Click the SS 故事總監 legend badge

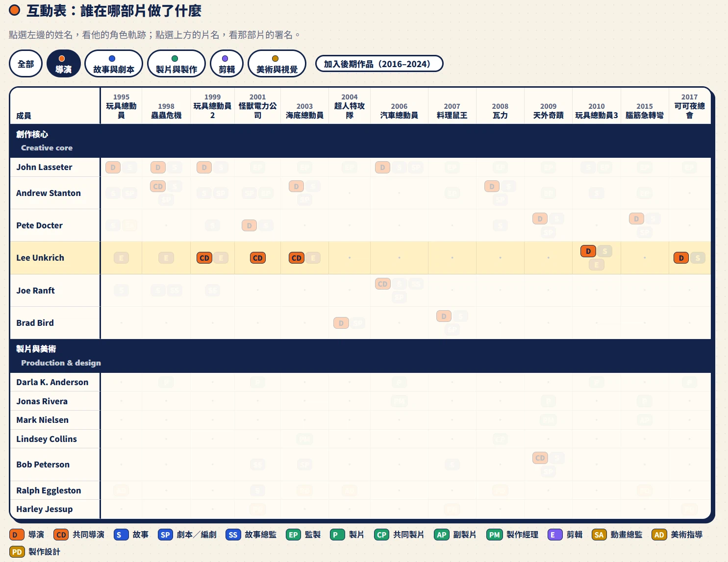233,535
